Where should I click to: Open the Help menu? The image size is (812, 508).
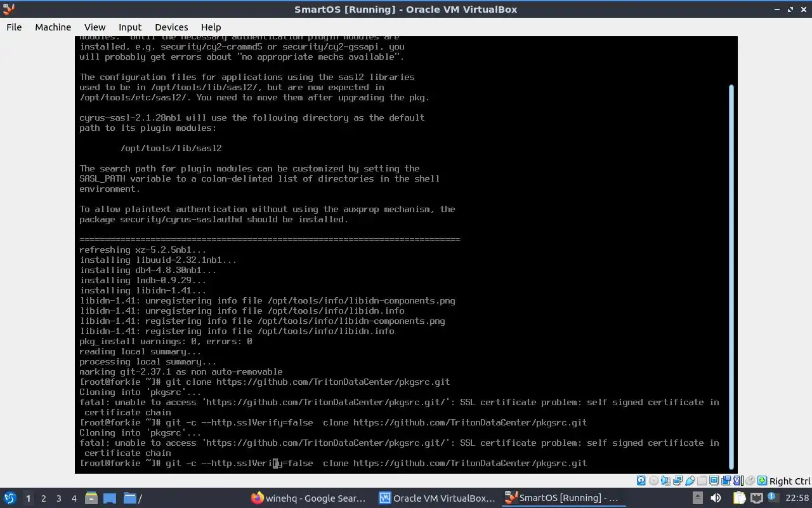[x=211, y=27]
